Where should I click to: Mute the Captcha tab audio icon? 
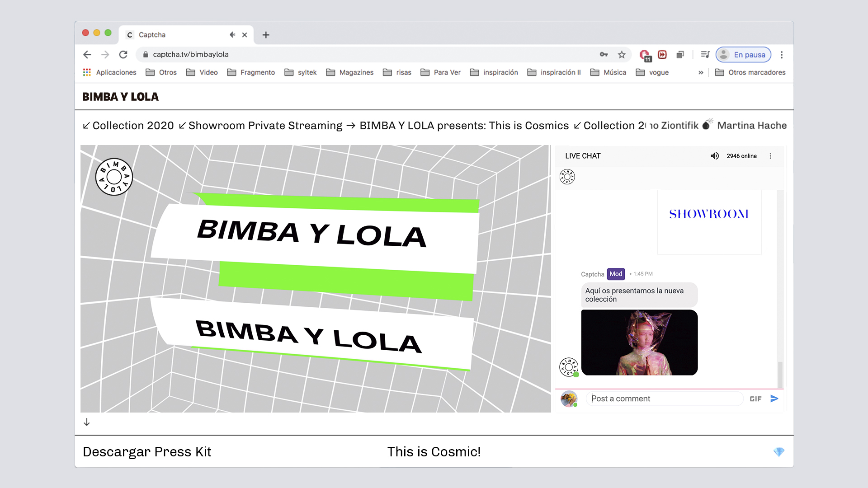click(x=232, y=35)
